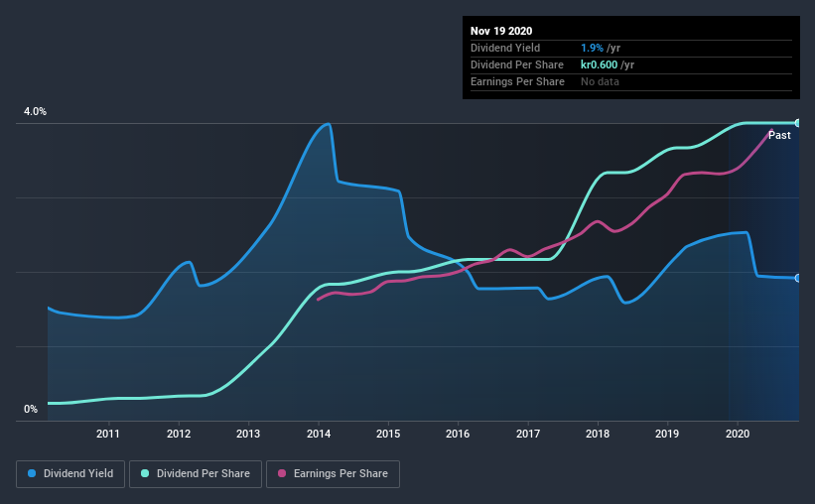Click the 2012 x-axis label
Image resolution: width=815 pixels, height=504 pixels.
point(179,434)
